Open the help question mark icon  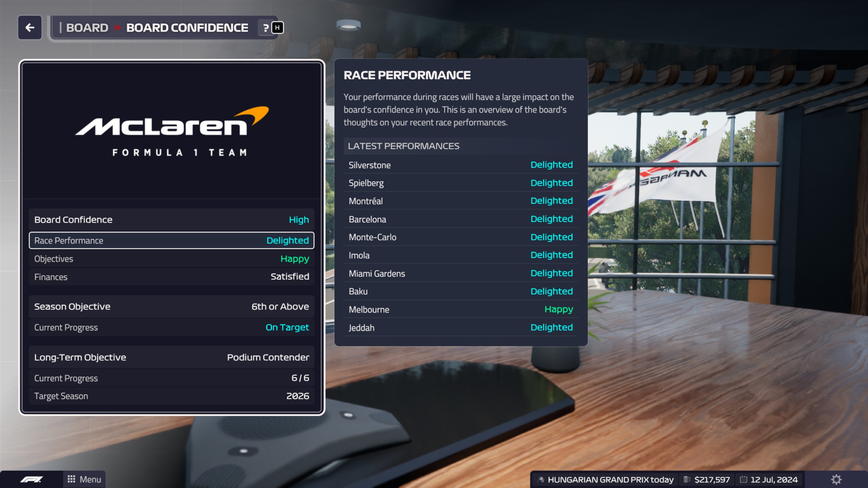pyautogui.click(x=266, y=28)
